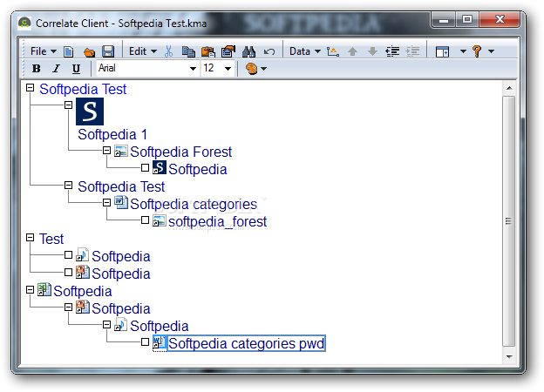Click the vertical scrollbar thumb

point(509,221)
